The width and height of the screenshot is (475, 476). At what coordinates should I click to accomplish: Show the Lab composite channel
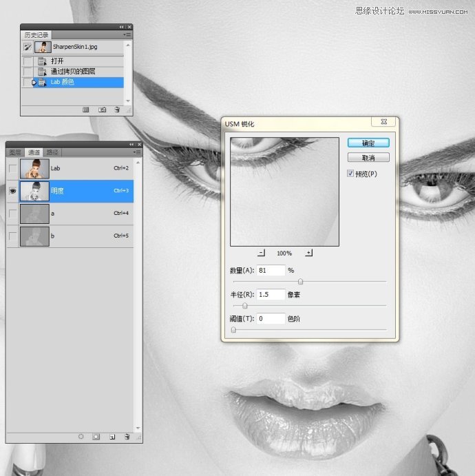click(13, 169)
